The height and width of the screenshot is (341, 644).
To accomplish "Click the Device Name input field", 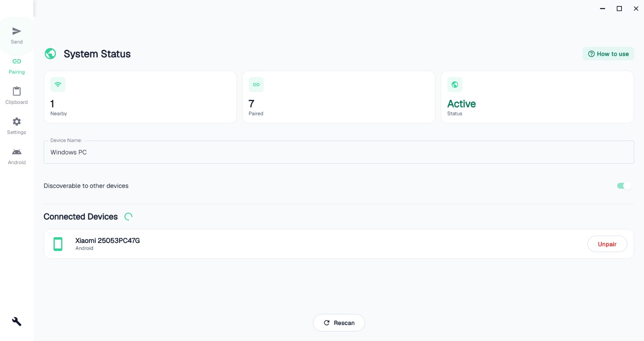I will coord(339,152).
